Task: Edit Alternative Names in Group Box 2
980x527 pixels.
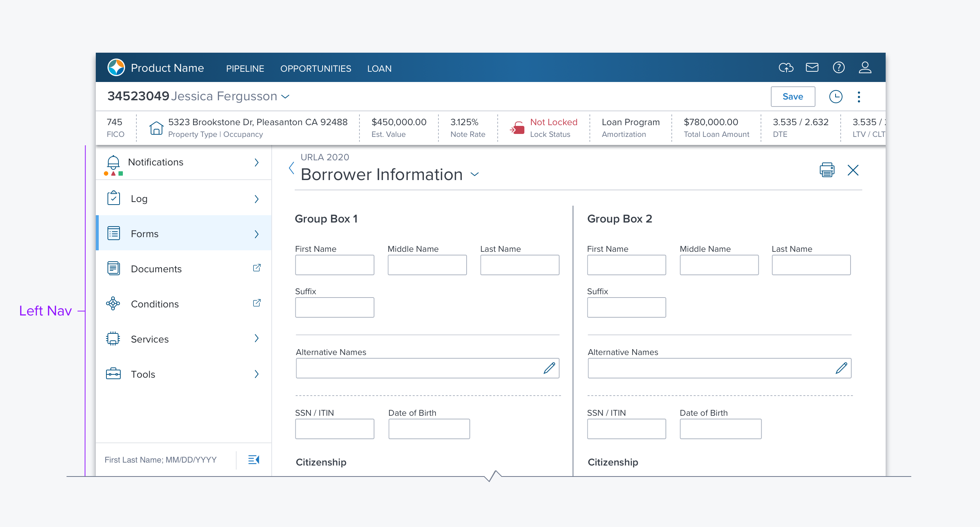Action: (841, 368)
